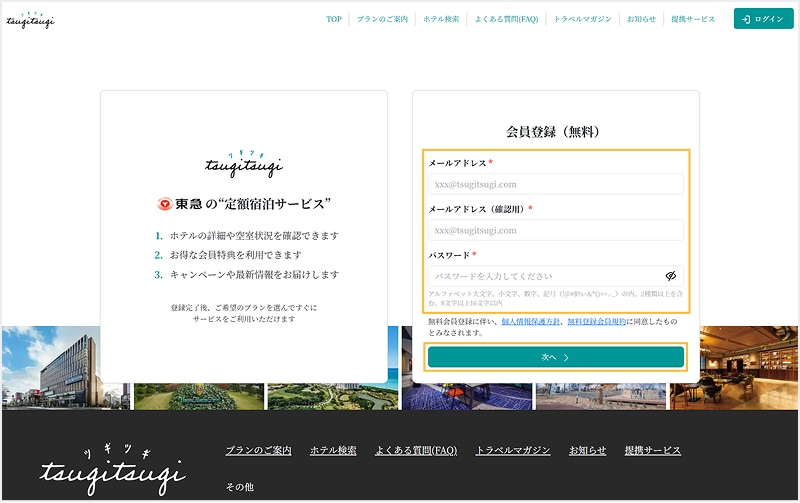Click the hotel building photo thumbnail

point(50,367)
